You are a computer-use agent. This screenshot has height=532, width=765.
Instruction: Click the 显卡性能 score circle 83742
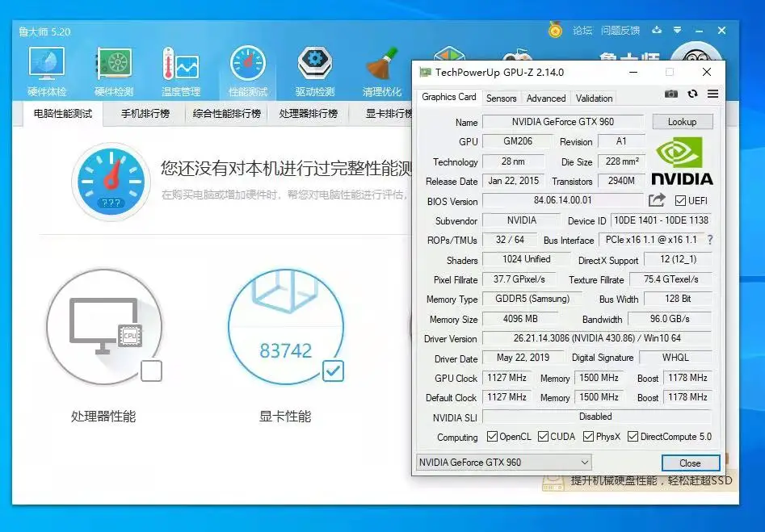point(286,326)
